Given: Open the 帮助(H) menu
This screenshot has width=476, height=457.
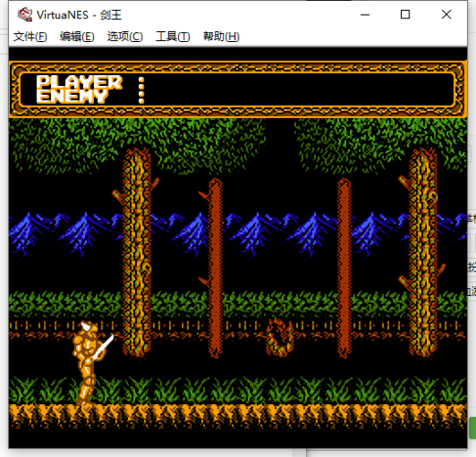Looking at the screenshot, I should (221, 37).
